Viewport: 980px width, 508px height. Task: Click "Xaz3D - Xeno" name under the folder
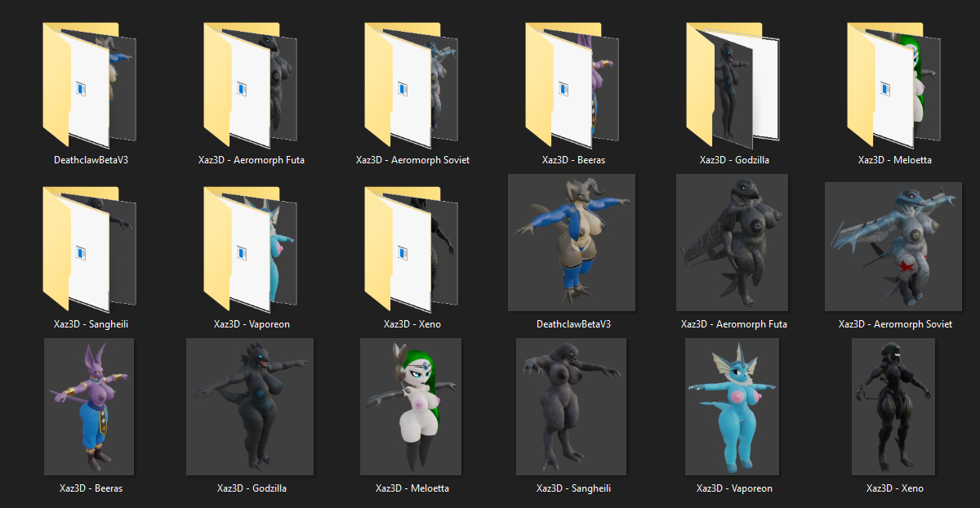pyautogui.click(x=412, y=324)
